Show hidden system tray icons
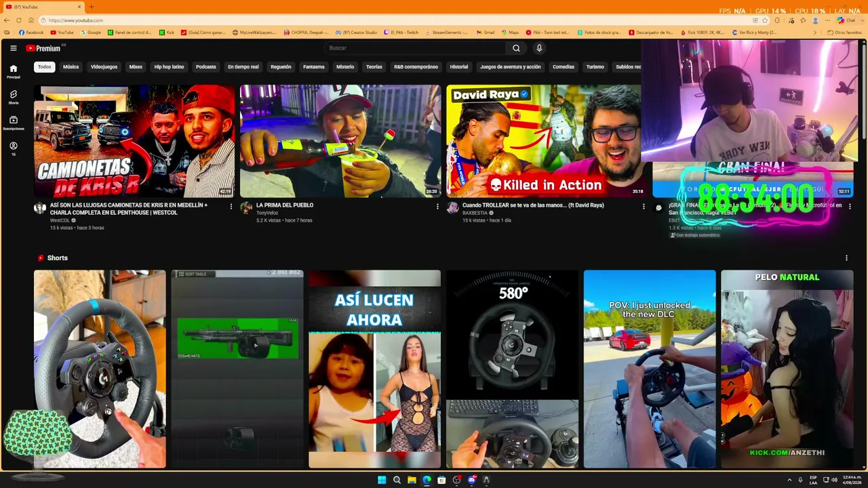Screen dimensions: 868x488 [789, 480]
